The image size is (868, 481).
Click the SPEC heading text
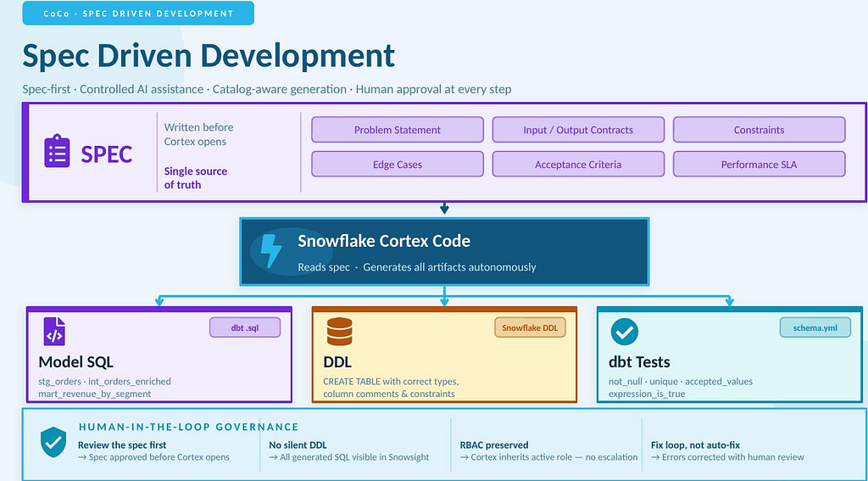point(106,154)
